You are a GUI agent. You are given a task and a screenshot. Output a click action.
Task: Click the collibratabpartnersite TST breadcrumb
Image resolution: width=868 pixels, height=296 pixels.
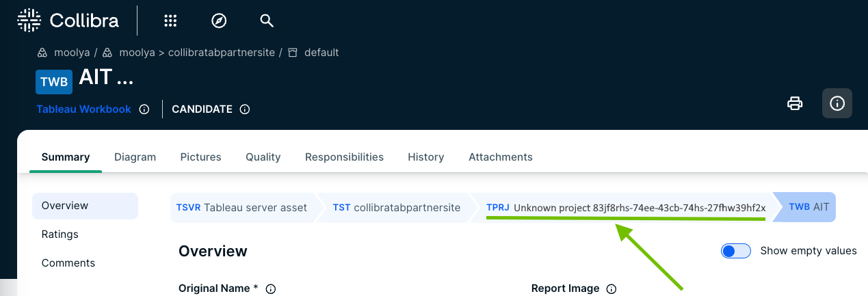(x=396, y=207)
